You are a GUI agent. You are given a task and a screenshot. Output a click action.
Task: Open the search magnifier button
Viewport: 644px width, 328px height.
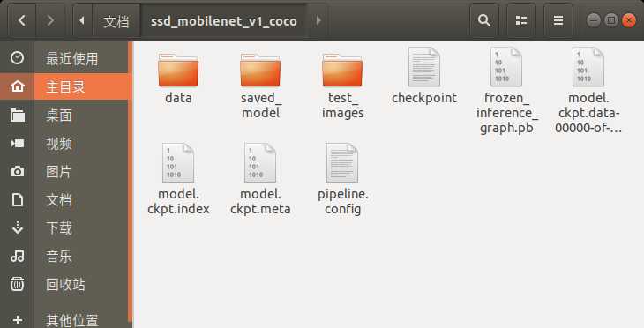click(484, 20)
